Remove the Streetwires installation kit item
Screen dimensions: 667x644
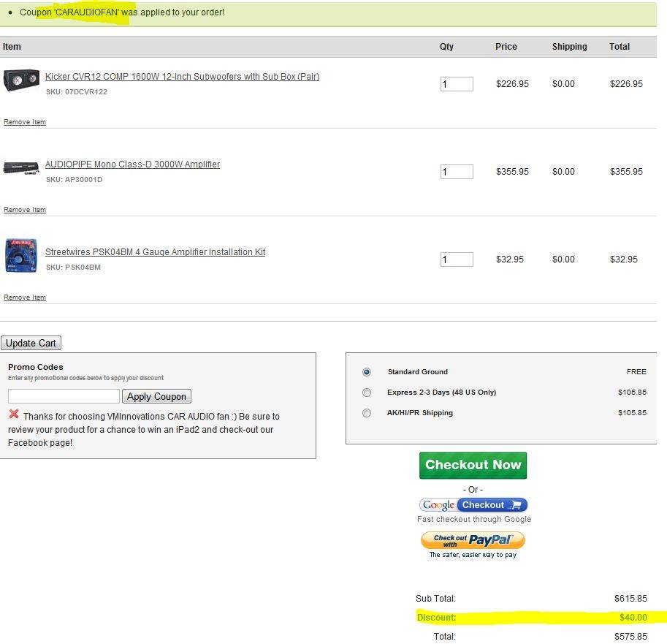tap(25, 297)
